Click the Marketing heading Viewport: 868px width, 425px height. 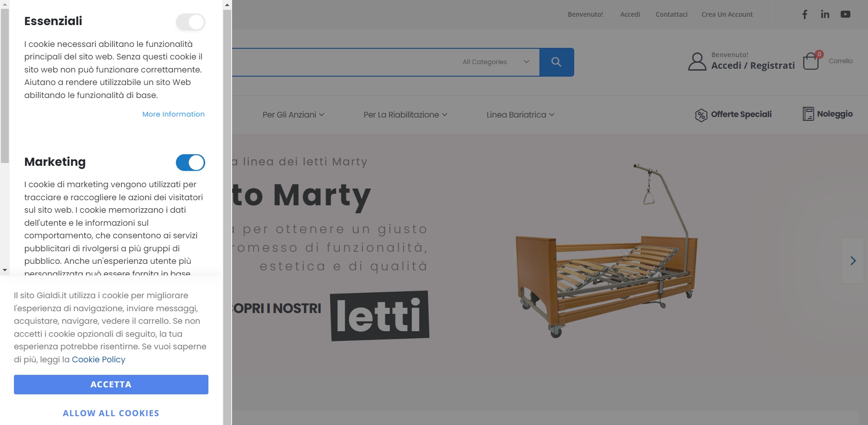coord(55,162)
